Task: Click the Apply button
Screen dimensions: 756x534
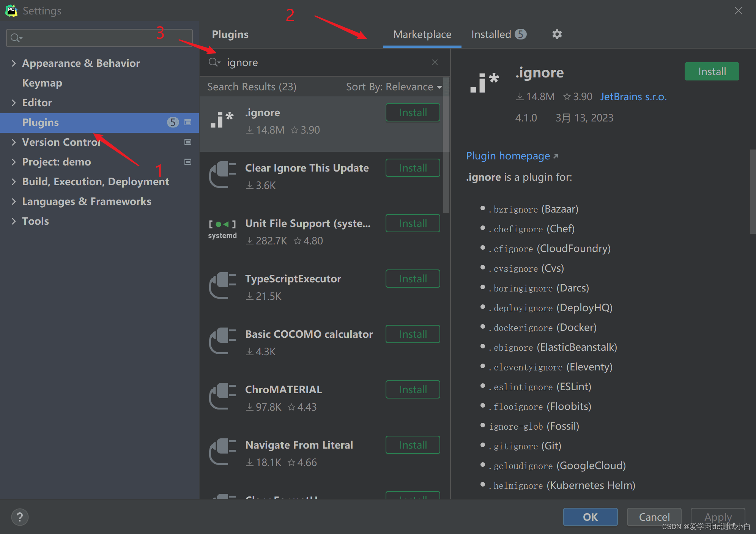Action: point(718,517)
